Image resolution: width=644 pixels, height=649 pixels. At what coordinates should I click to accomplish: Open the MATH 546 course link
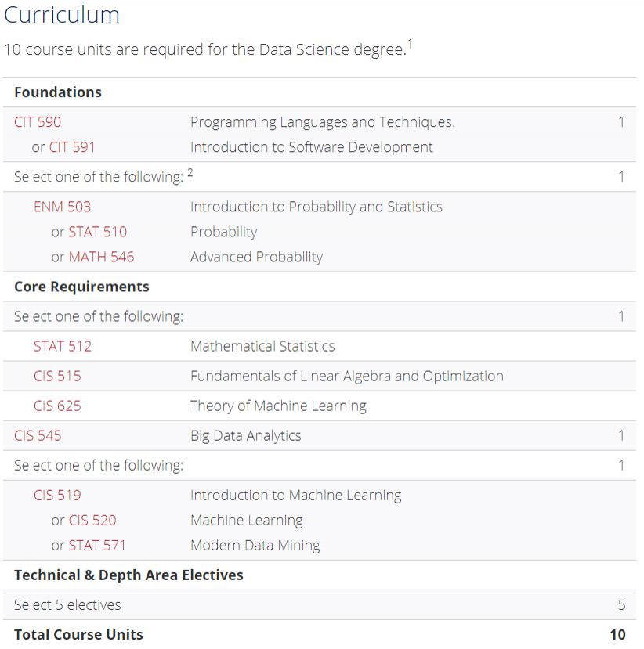(x=101, y=257)
